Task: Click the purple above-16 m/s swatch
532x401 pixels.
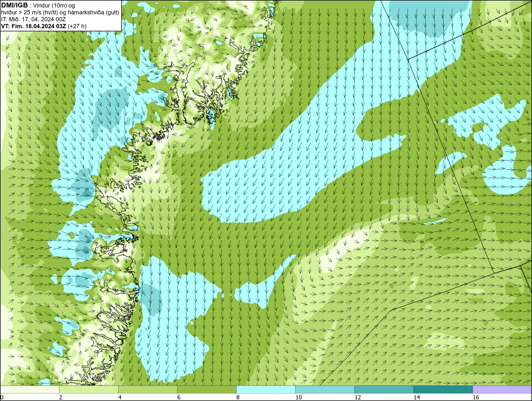Action: click(502, 389)
